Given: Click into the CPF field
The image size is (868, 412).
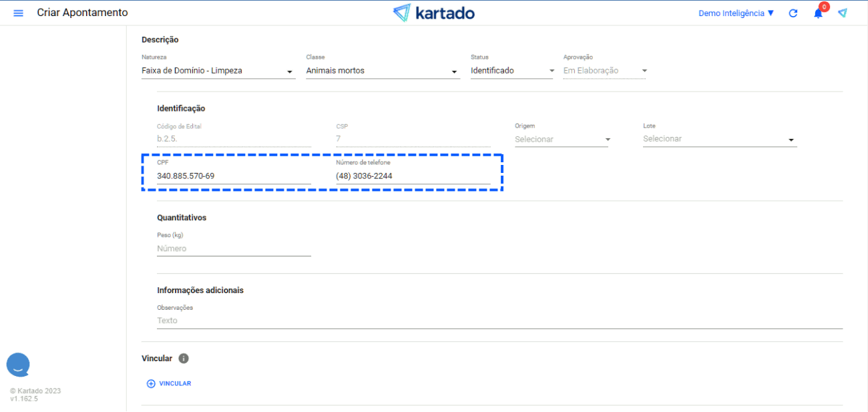Looking at the screenshot, I should [233, 176].
